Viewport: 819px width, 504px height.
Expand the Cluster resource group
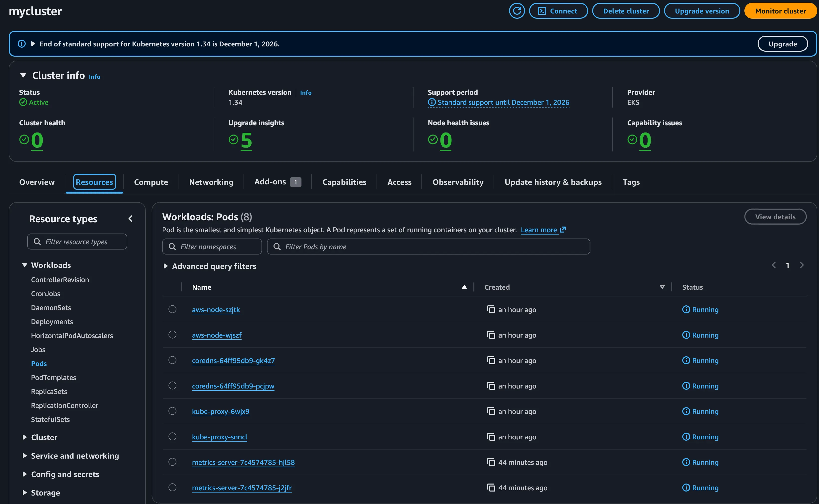point(24,437)
